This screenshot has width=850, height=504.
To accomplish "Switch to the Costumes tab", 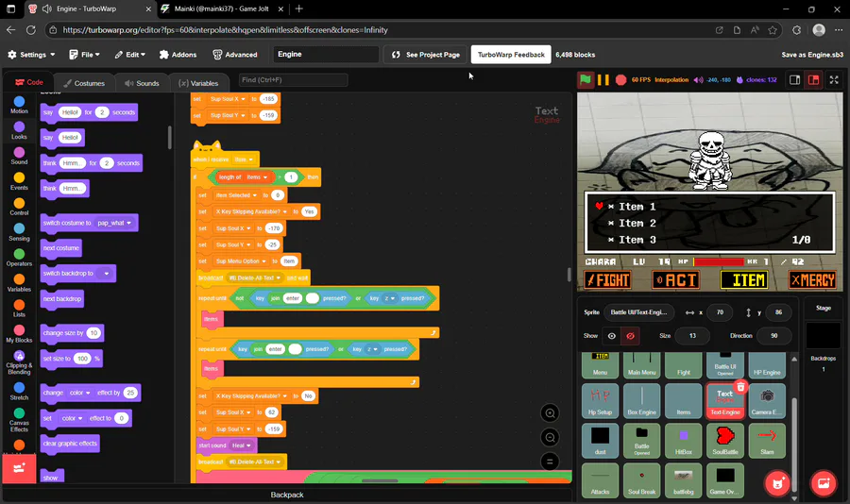I will [x=84, y=83].
